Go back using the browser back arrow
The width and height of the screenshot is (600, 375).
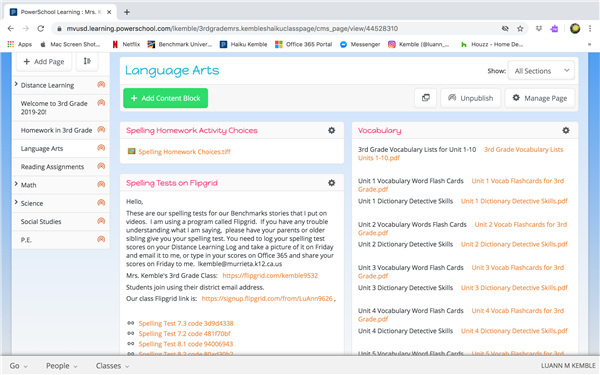tap(11, 28)
